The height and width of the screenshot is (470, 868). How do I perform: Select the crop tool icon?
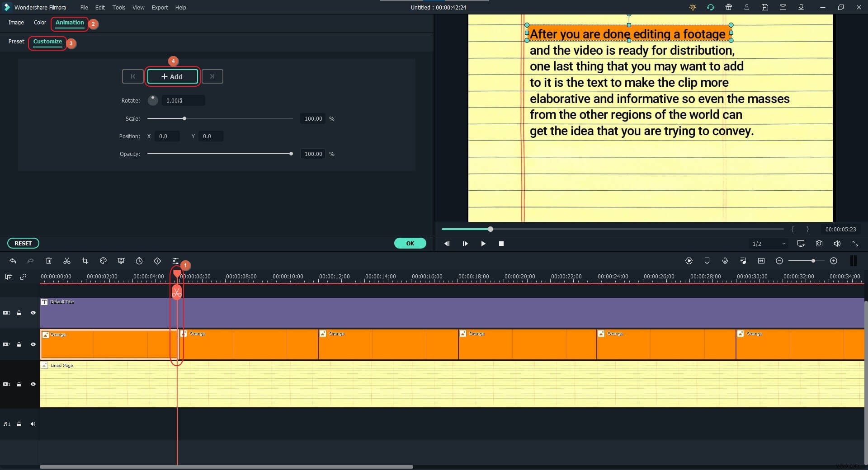point(85,261)
